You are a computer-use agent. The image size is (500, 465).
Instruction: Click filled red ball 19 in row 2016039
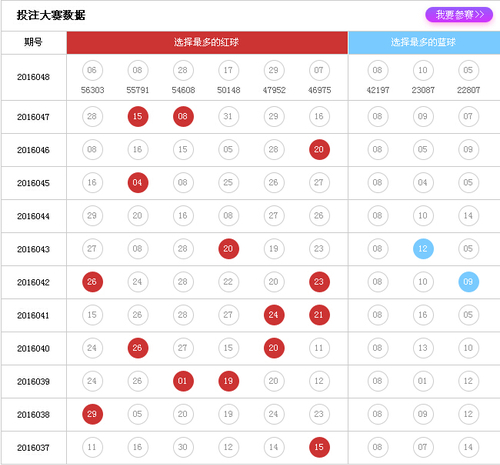[228, 381]
